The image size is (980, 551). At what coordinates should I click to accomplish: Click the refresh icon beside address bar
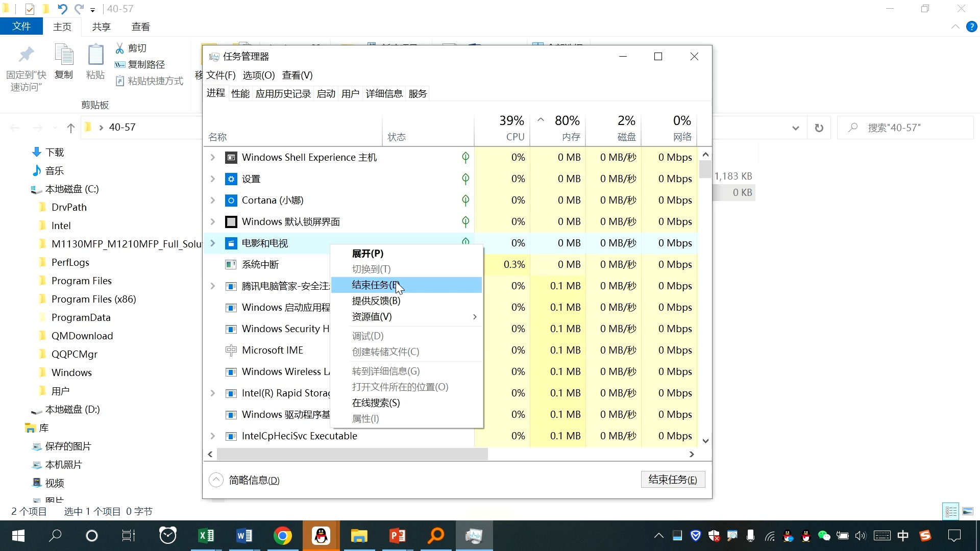[x=819, y=128]
